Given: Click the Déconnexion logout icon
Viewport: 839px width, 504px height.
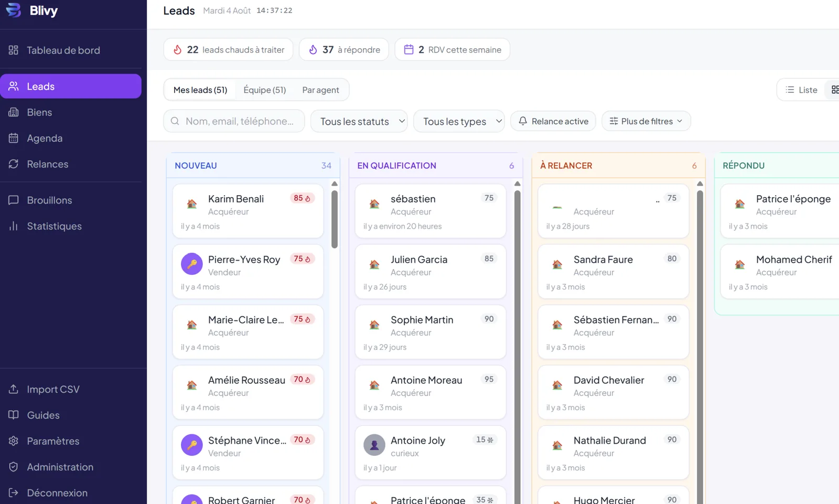Looking at the screenshot, I should (x=14, y=492).
